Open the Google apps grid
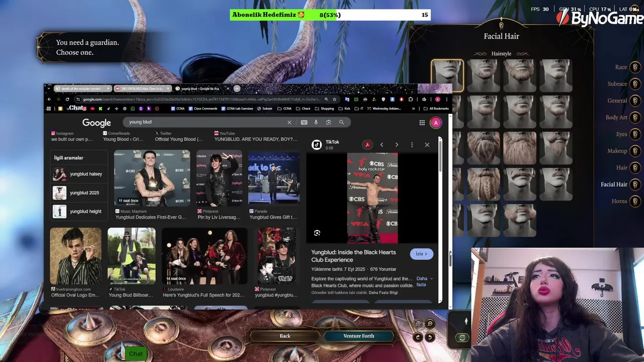The width and height of the screenshot is (644, 362). pos(422,123)
